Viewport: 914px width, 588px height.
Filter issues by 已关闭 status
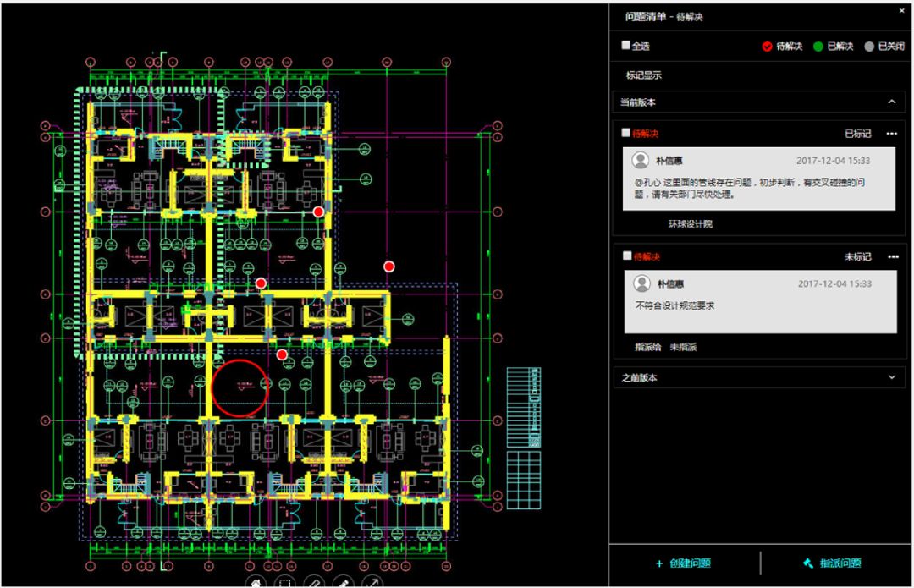point(884,47)
